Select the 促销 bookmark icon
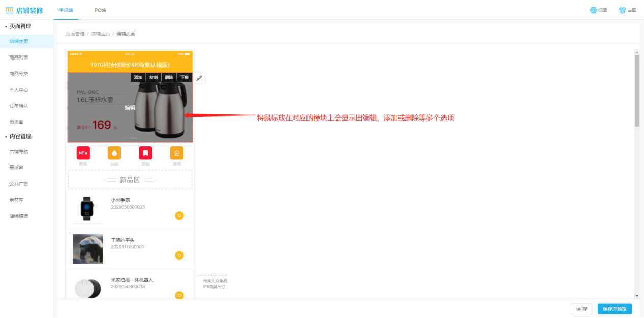The height and width of the screenshot is (318, 644). click(x=145, y=152)
